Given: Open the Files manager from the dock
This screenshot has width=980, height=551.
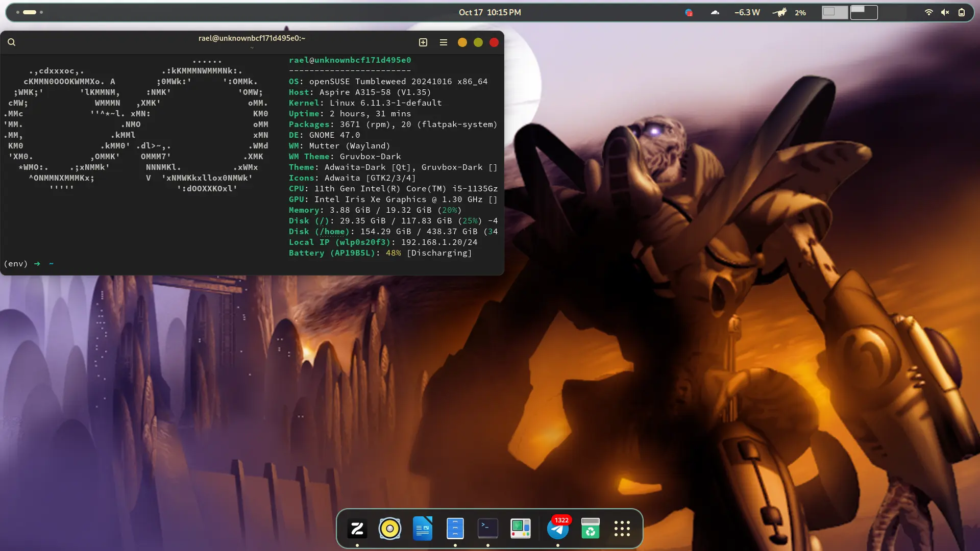Looking at the screenshot, I should [x=455, y=529].
